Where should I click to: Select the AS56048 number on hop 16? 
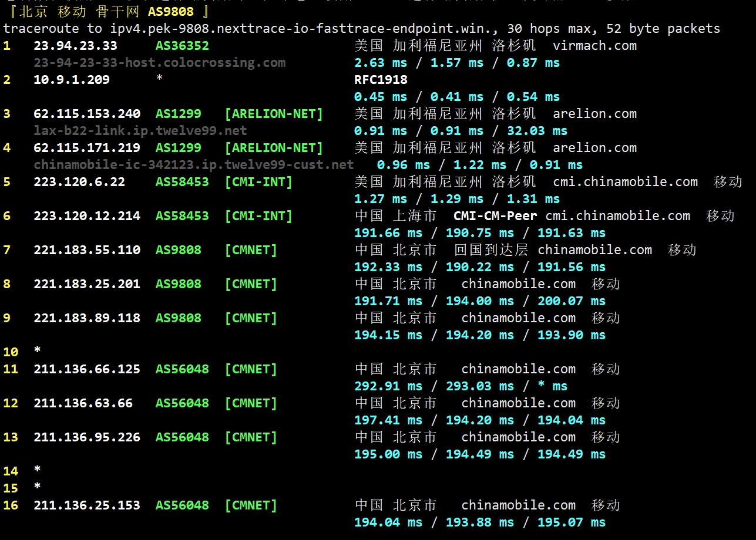coord(182,505)
